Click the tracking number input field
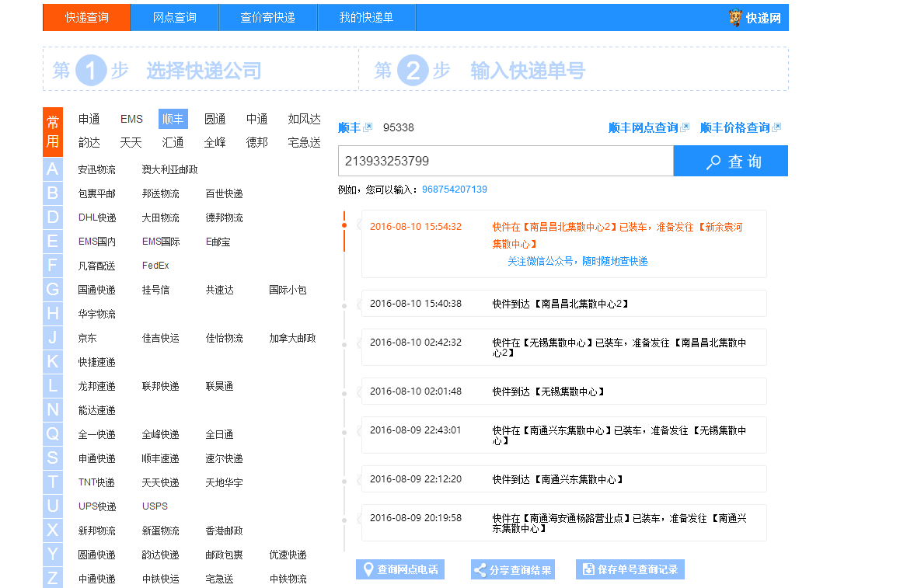Image resolution: width=907 pixels, height=588 pixels. click(x=506, y=162)
